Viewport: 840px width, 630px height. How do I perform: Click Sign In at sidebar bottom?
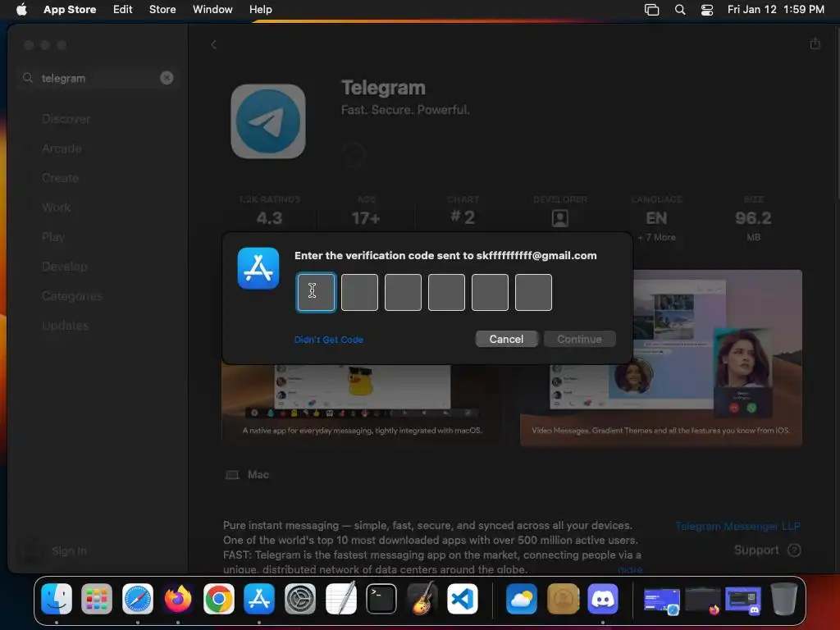[x=69, y=550]
